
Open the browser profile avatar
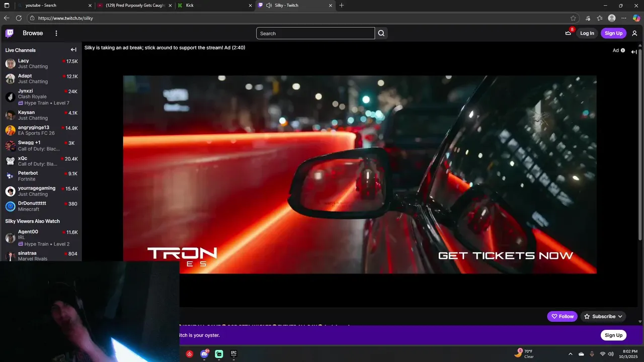612,18
